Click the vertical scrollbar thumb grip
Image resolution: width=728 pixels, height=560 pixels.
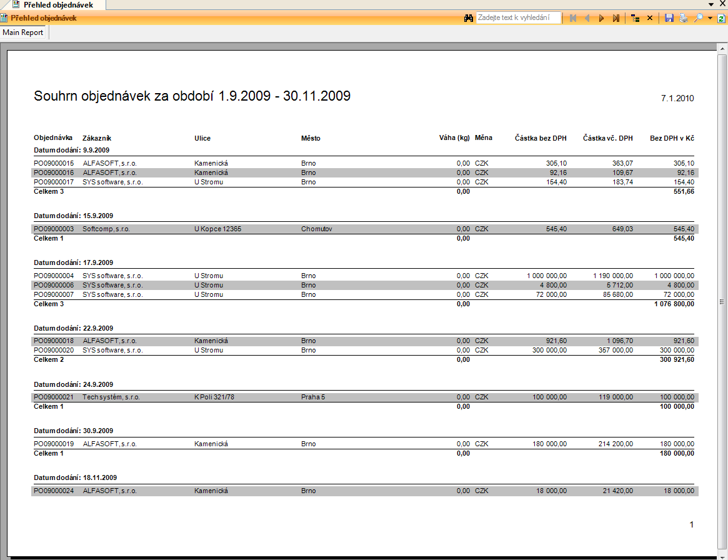pyautogui.click(x=722, y=301)
